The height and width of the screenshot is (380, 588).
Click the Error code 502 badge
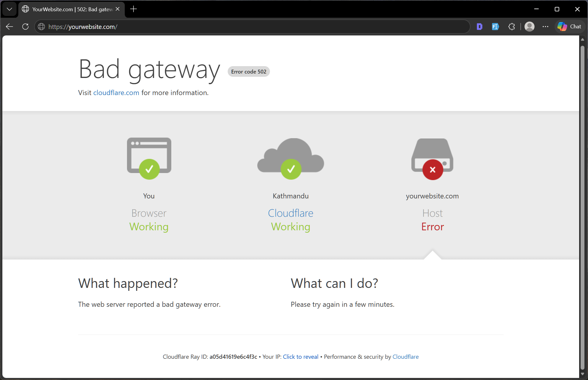point(249,71)
